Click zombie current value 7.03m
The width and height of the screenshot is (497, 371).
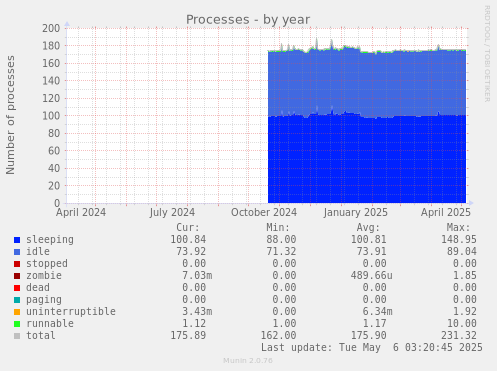coord(197,276)
